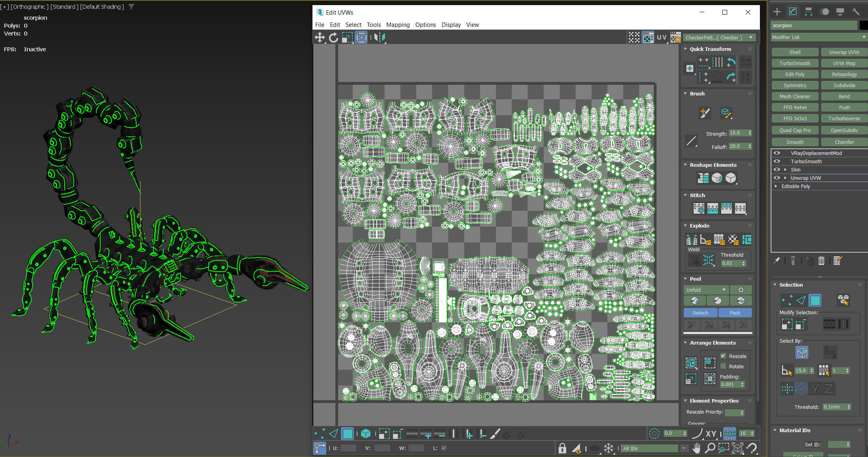The height and width of the screenshot is (457, 868).
Task: Click the Pan view hand icon
Action: point(696,448)
